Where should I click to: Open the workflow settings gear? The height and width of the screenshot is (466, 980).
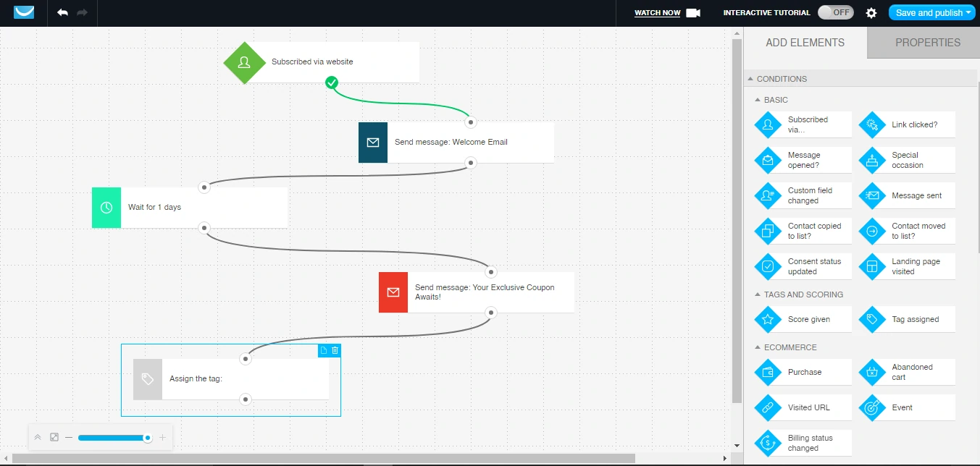[871, 13]
